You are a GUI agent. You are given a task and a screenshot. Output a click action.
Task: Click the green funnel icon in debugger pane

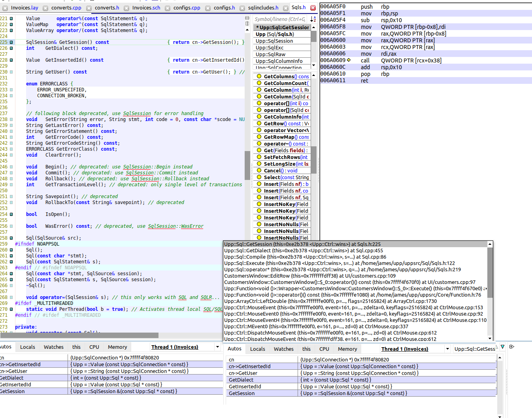(x=502, y=347)
